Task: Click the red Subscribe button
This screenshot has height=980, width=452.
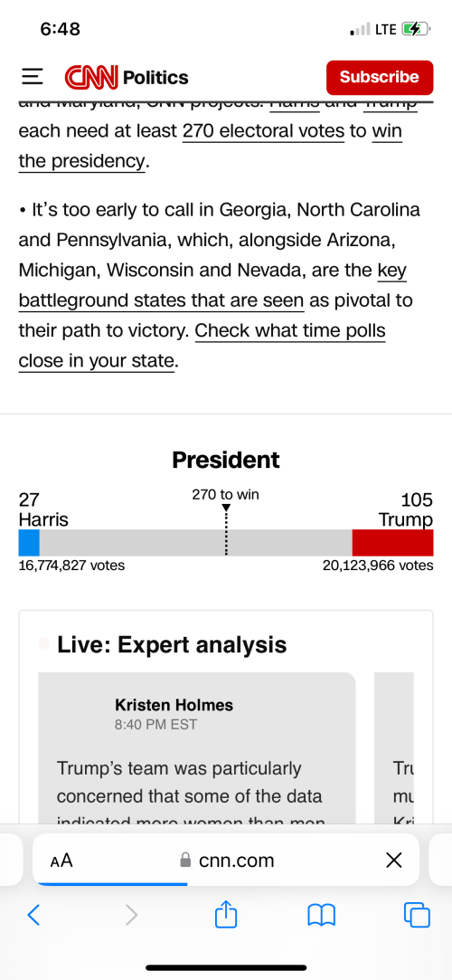Action: tap(380, 78)
